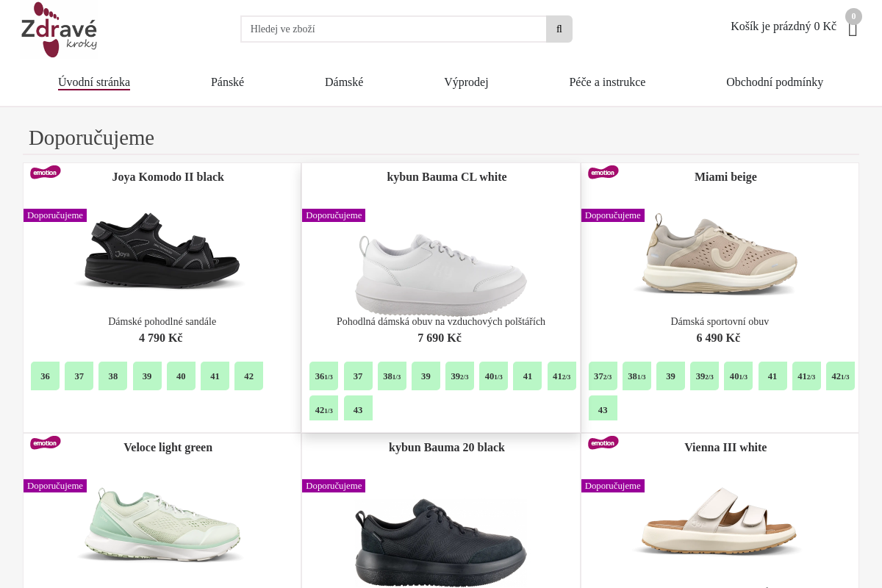Open kybun Bauma CL white product title
Viewport: 882px width, 588px height.
coord(447,177)
